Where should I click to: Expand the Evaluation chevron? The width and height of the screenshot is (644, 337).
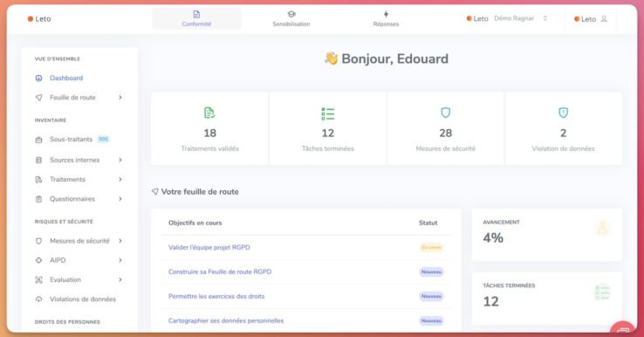pos(120,280)
